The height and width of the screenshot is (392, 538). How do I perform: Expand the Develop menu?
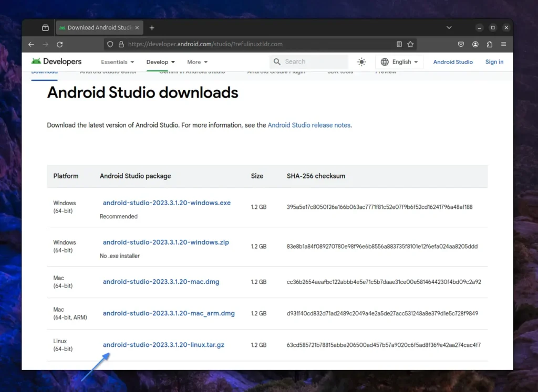click(161, 62)
